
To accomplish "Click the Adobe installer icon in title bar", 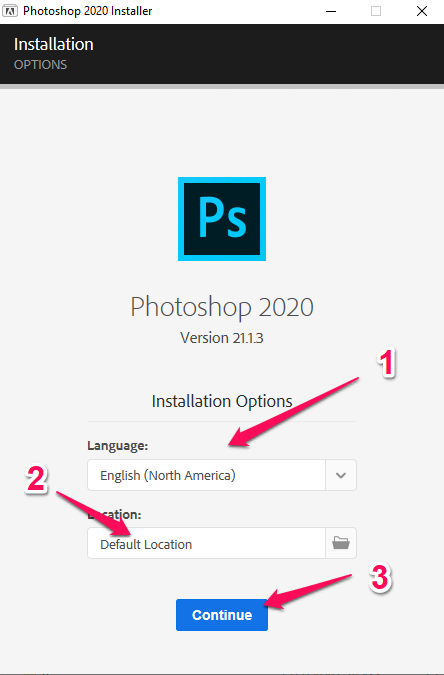I will 10,11.
